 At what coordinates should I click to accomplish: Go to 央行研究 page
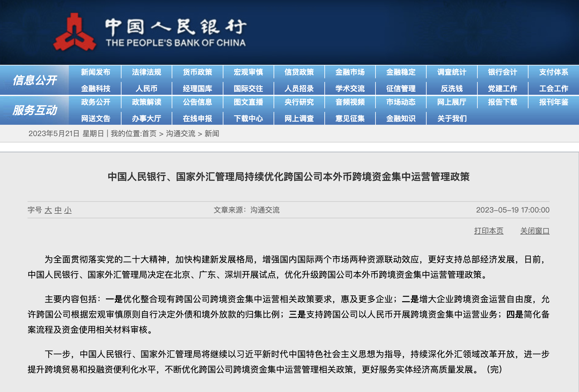[x=299, y=102]
